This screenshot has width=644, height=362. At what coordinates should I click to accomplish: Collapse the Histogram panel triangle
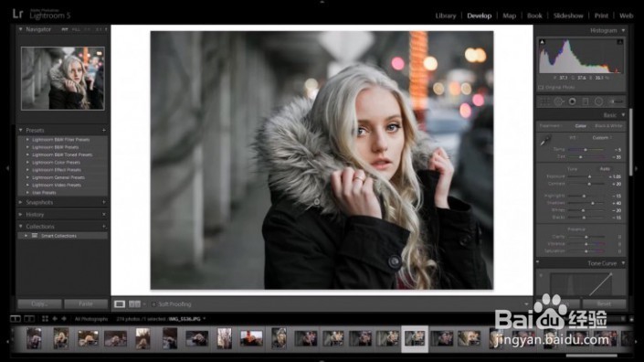coord(624,30)
